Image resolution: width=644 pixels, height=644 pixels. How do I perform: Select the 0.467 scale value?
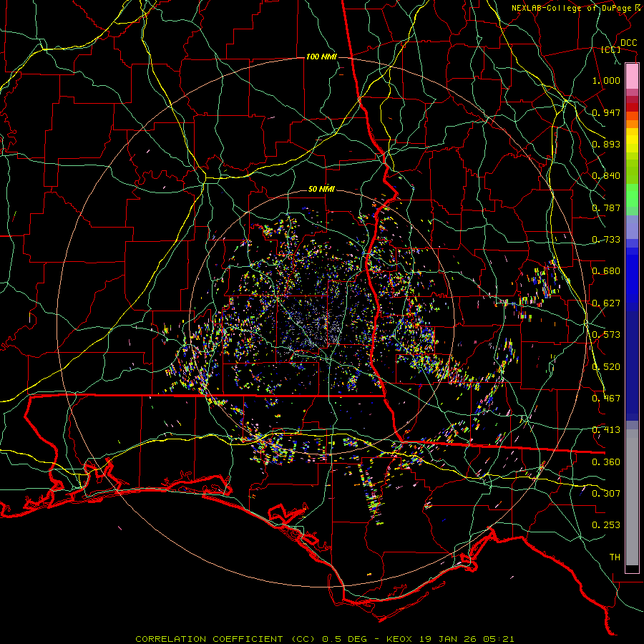point(606,399)
